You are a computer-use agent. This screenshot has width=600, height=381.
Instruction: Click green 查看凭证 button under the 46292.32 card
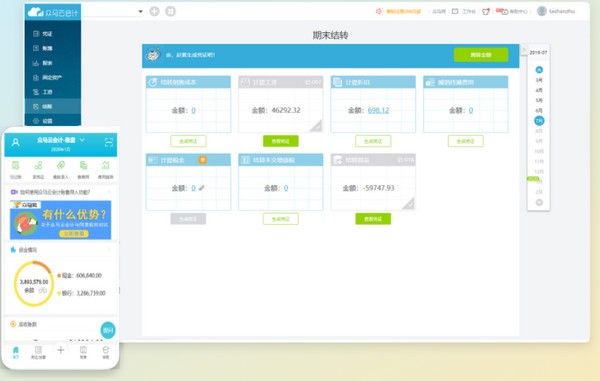(x=280, y=141)
